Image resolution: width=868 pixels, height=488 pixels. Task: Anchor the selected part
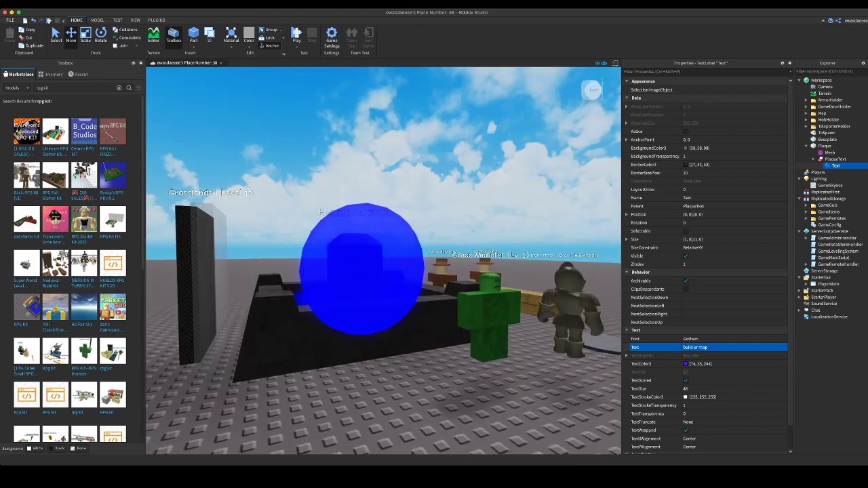click(x=269, y=45)
